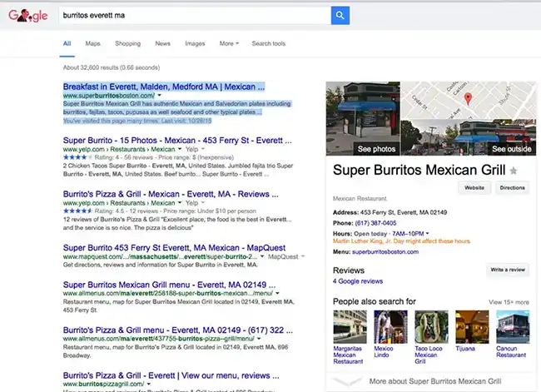Open Tijuana restaurant thumbnail
541x392 pixels.
tap(472, 327)
